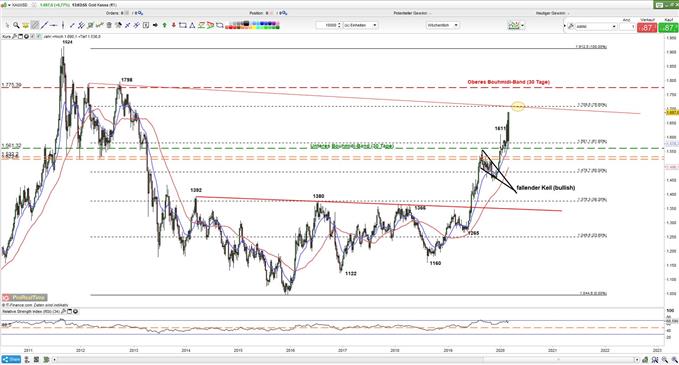The height and width of the screenshot is (365, 679).
Task: Select the red down-arrow marker tool
Action: click(174, 25)
